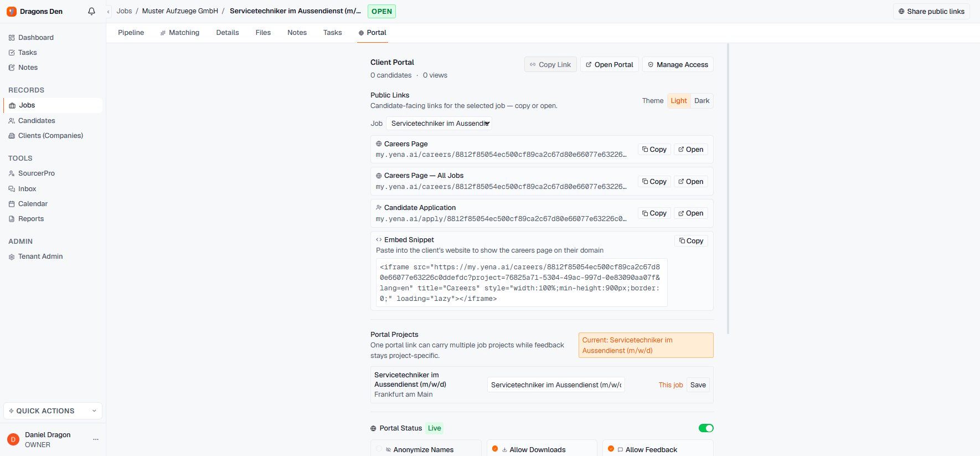980x456 pixels.
Task: Switch to the Matching tab
Action: pos(179,33)
